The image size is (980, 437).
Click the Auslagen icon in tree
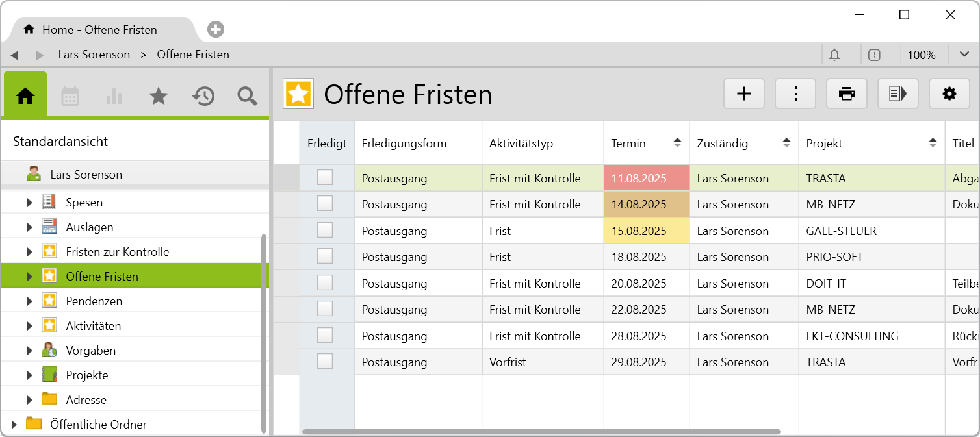click(x=49, y=227)
